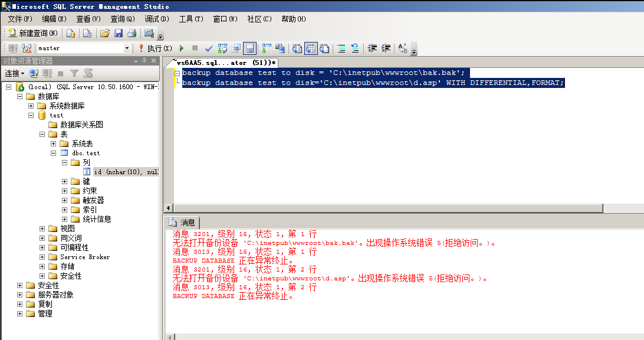Open the File (文件) menu
This screenshot has width=644, height=340.
pos(19,19)
